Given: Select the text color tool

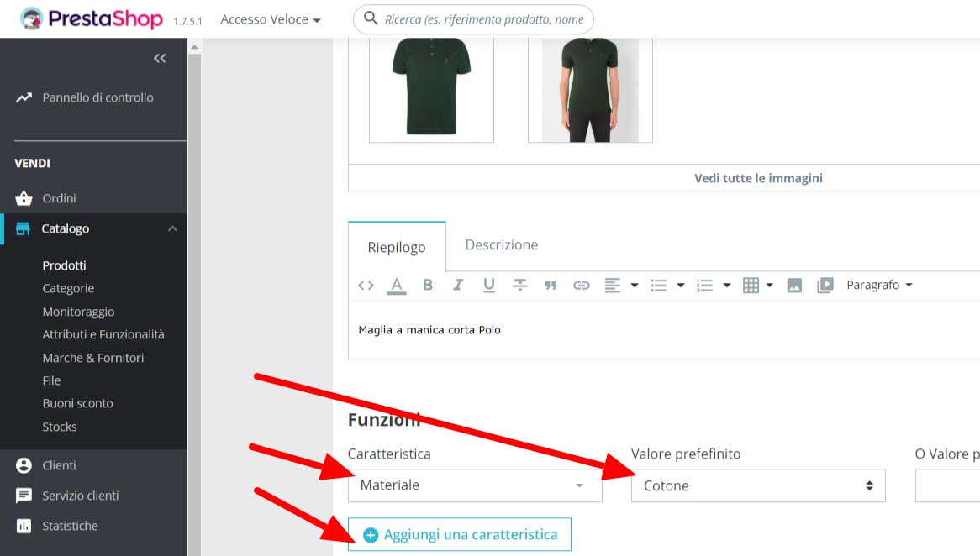Looking at the screenshot, I should tap(397, 285).
